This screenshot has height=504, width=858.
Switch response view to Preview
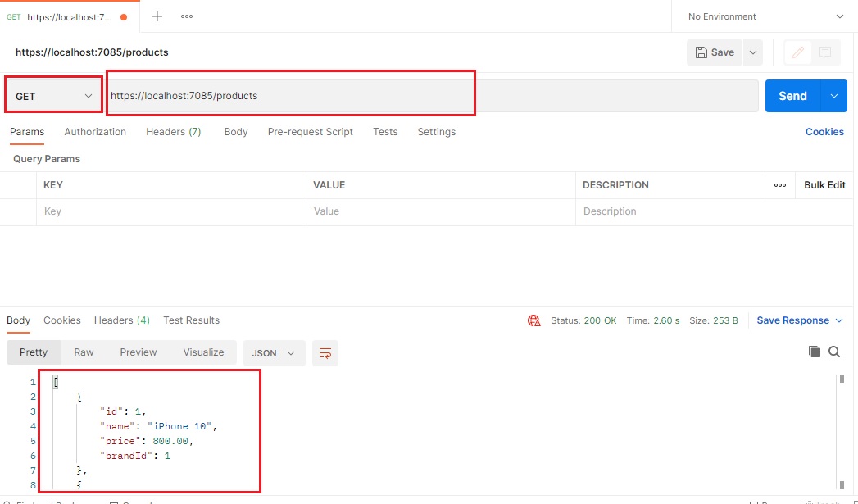pos(138,352)
